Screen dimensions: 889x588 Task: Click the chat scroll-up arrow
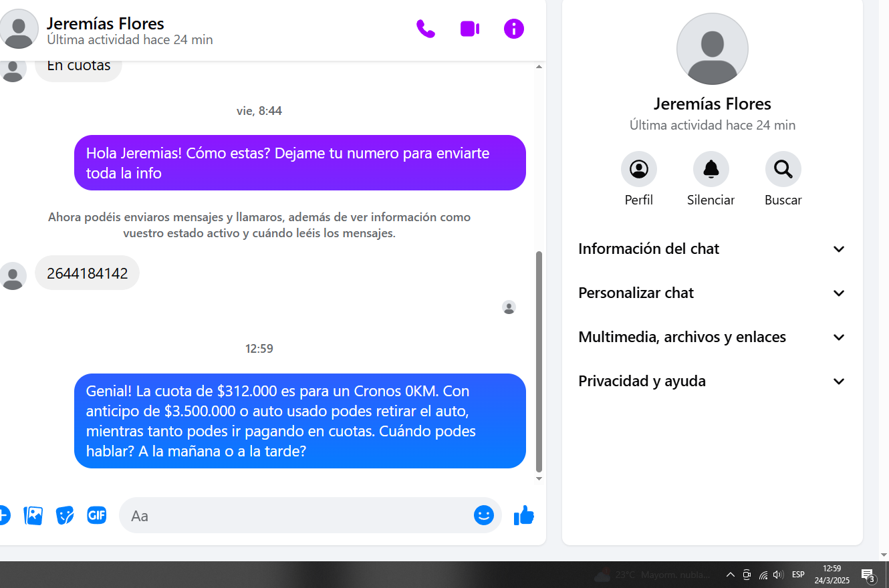coord(539,67)
